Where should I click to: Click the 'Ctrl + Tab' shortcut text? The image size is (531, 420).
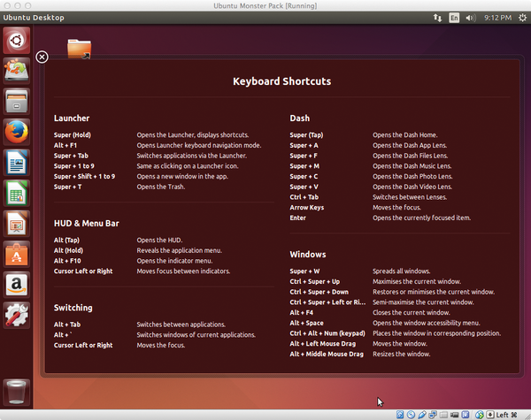tap(304, 197)
